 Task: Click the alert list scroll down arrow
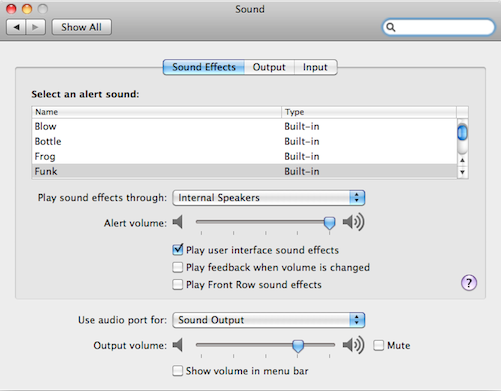click(462, 172)
